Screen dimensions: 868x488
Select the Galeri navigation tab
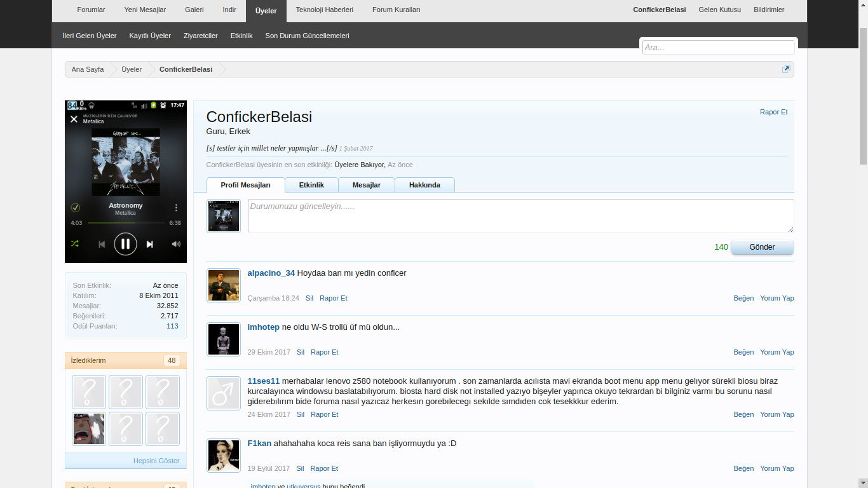194,10
